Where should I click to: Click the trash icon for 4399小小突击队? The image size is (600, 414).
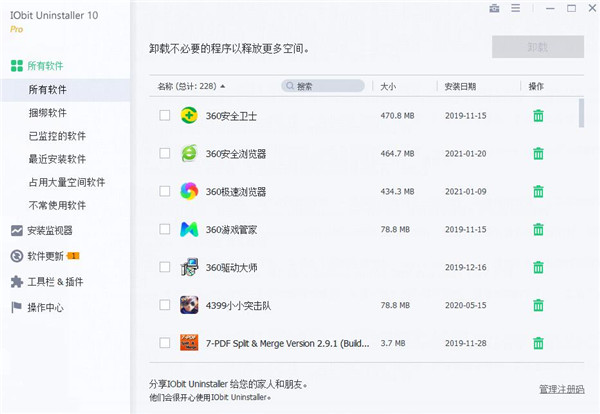click(538, 305)
